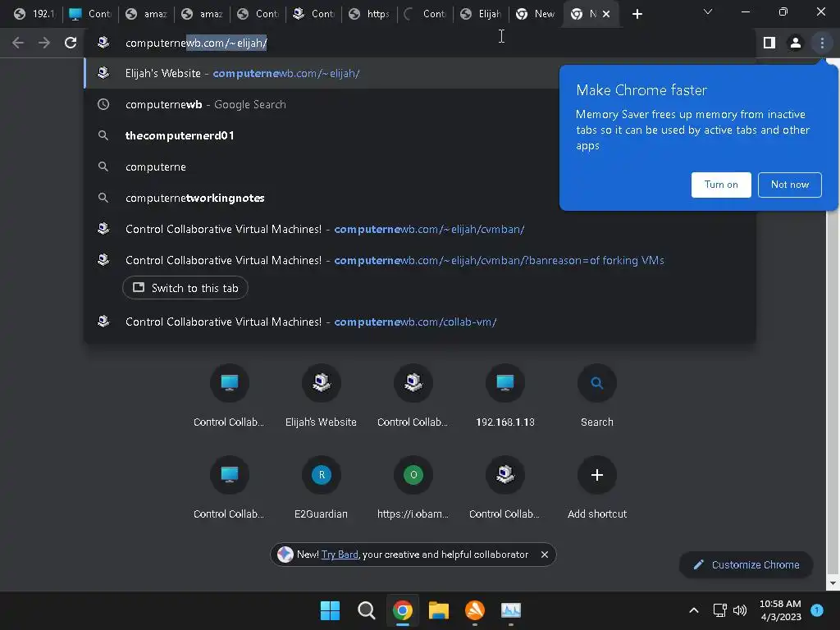Close the active New Tab tab
840x630 pixels.
(x=606, y=14)
